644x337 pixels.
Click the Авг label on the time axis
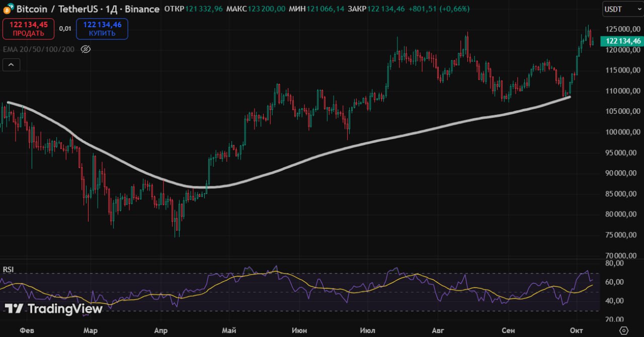coord(438,330)
